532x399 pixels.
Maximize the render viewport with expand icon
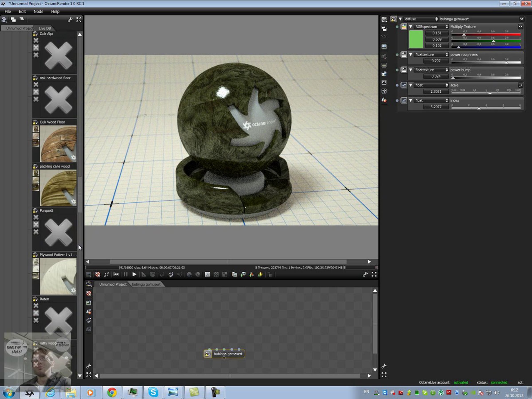click(x=374, y=274)
